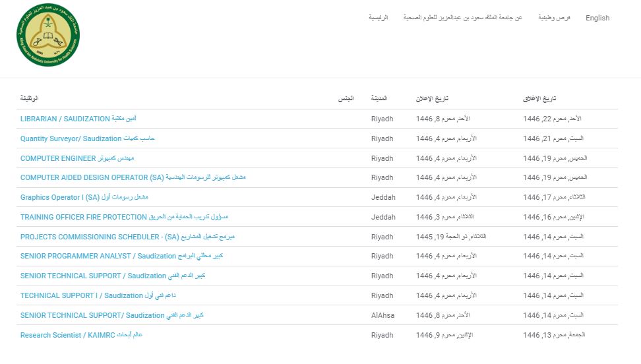Open the الرئيسية home menu link
The width and height of the screenshot is (641, 364).
[x=378, y=18]
